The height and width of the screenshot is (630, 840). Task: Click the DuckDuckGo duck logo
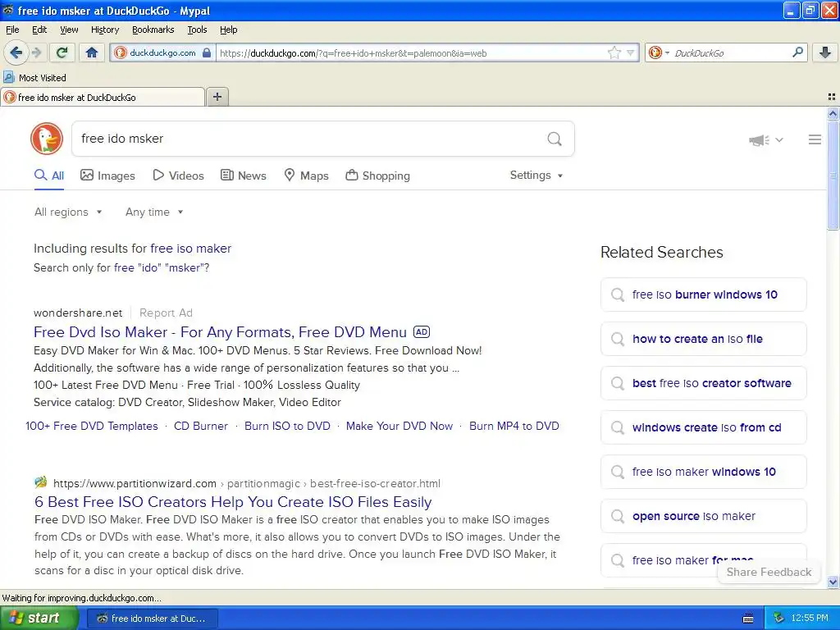pos(47,139)
